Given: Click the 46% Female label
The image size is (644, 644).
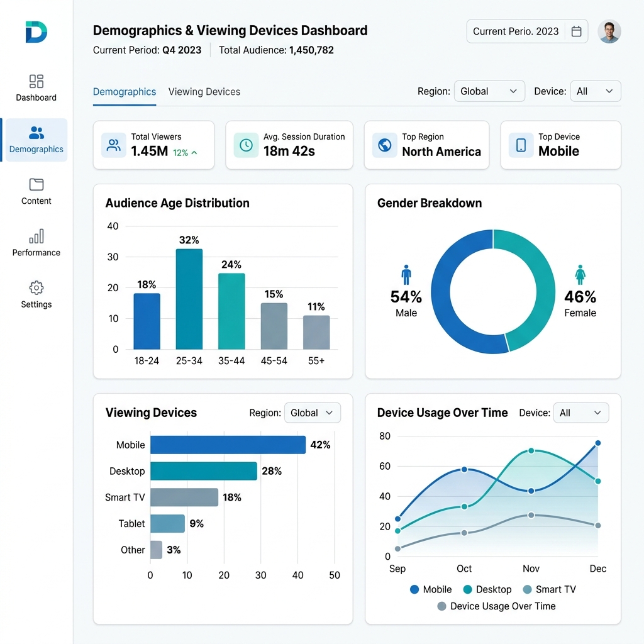Looking at the screenshot, I should coord(580,303).
